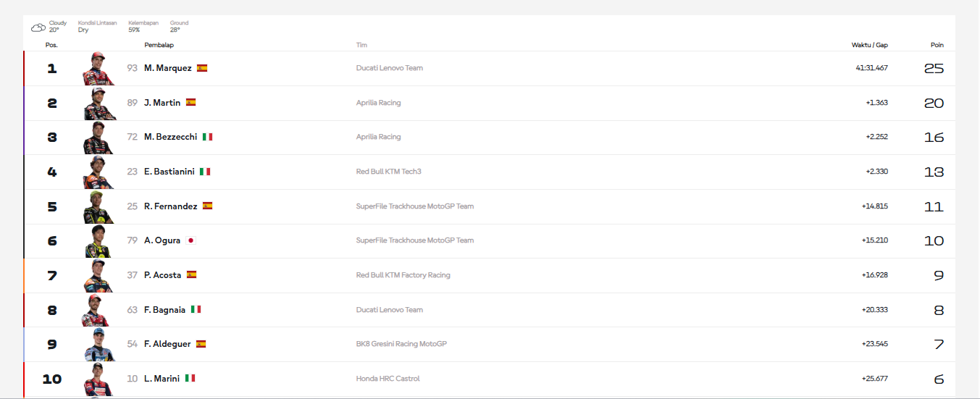This screenshot has width=980, height=399.
Task: Click the Spanish flag next to J. Martin
Action: click(x=191, y=103)
